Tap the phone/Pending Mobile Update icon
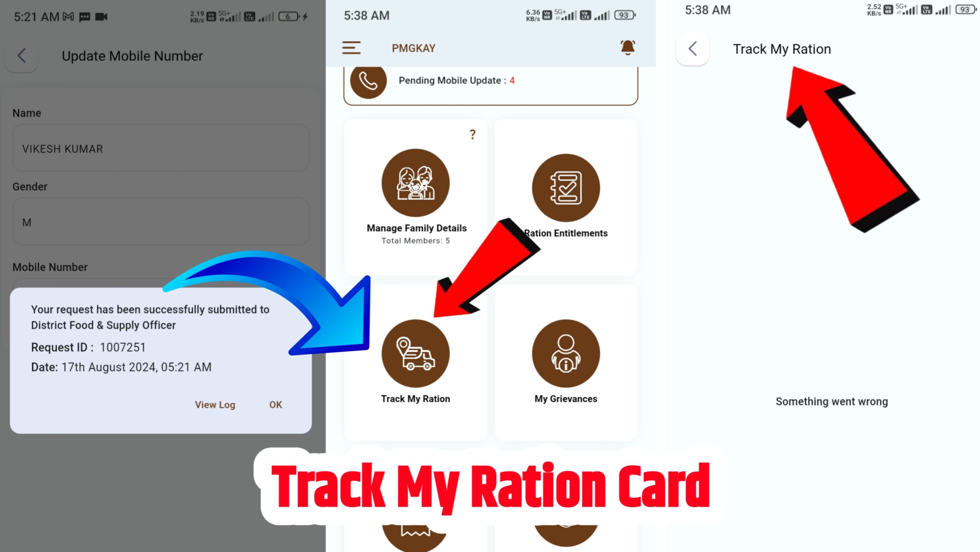Image resolution: width=980 pixels, height=552 pixels. pyautogui.click(x=368, y=80)
